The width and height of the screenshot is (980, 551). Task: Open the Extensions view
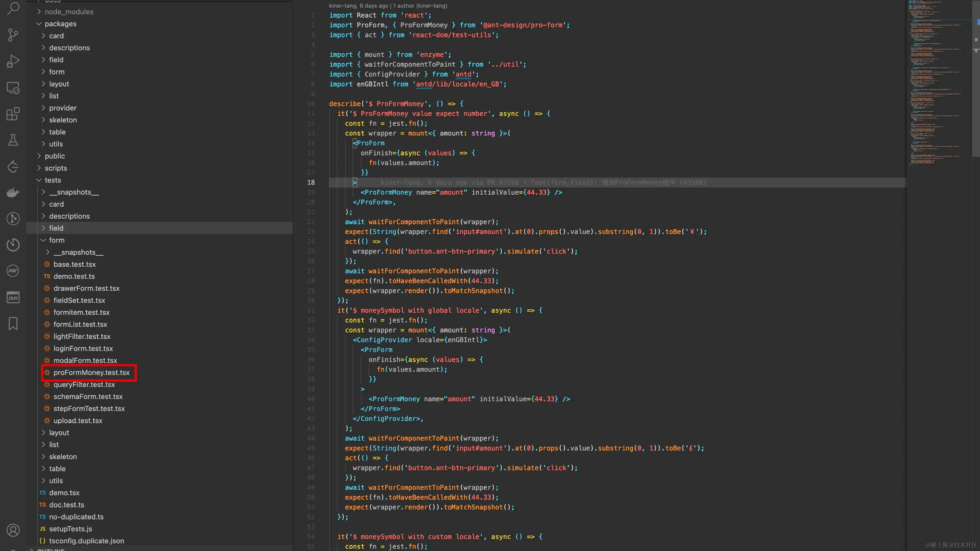tap(13, 114)
